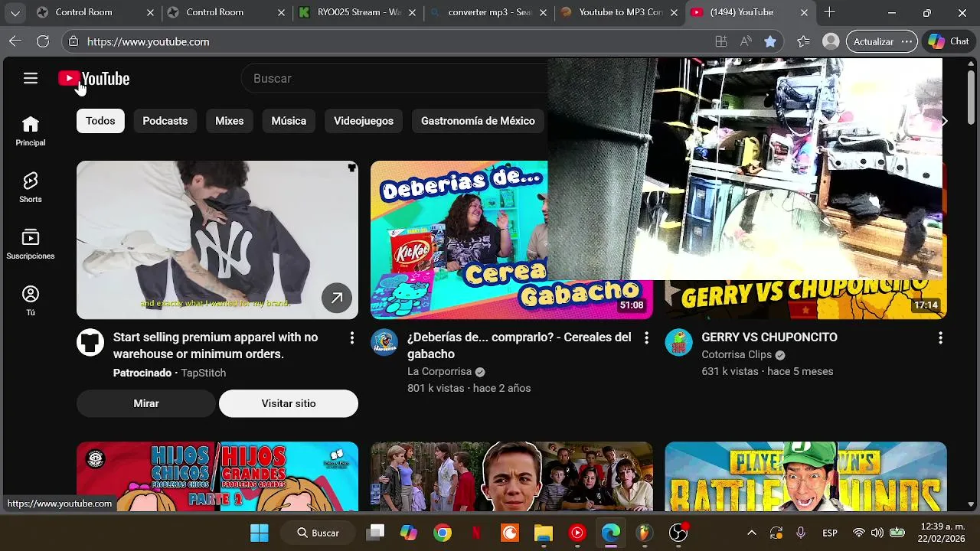Screen dimensions: 980x551
Task: Open La Corporrisa channel avatar
Action: [x=384, y=342]
